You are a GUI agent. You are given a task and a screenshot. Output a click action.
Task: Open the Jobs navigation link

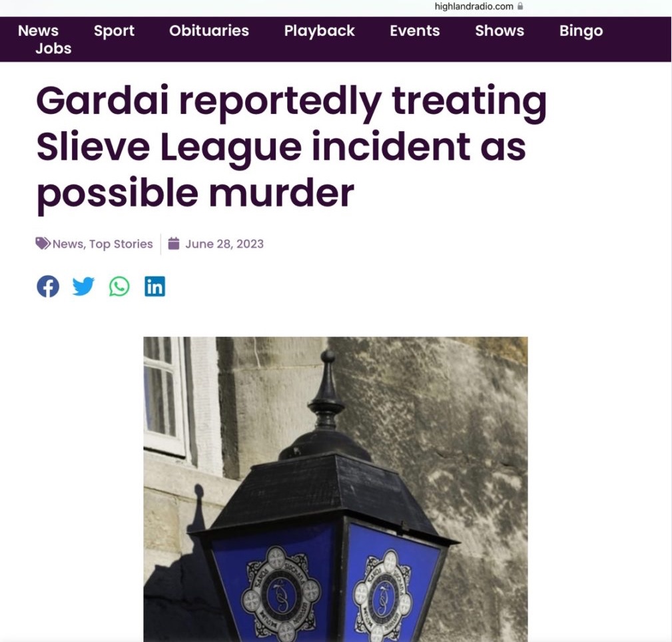click(53, 49)
